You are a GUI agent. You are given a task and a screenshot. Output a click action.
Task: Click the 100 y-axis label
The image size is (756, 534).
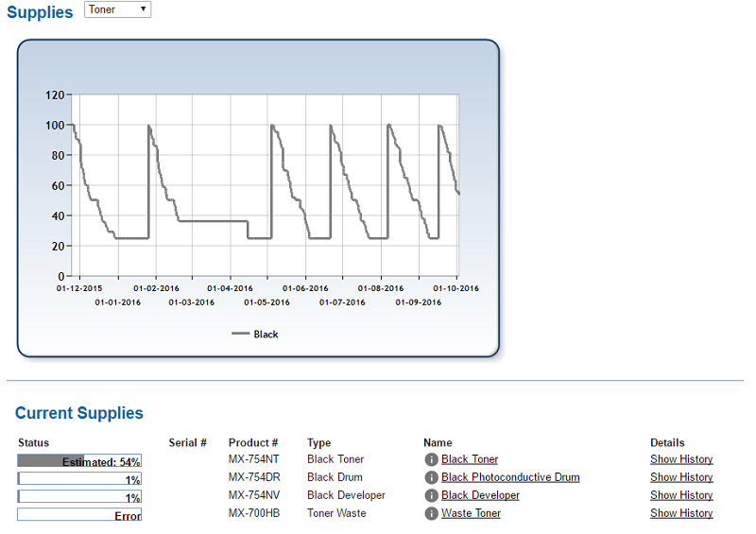coord(55,126)
